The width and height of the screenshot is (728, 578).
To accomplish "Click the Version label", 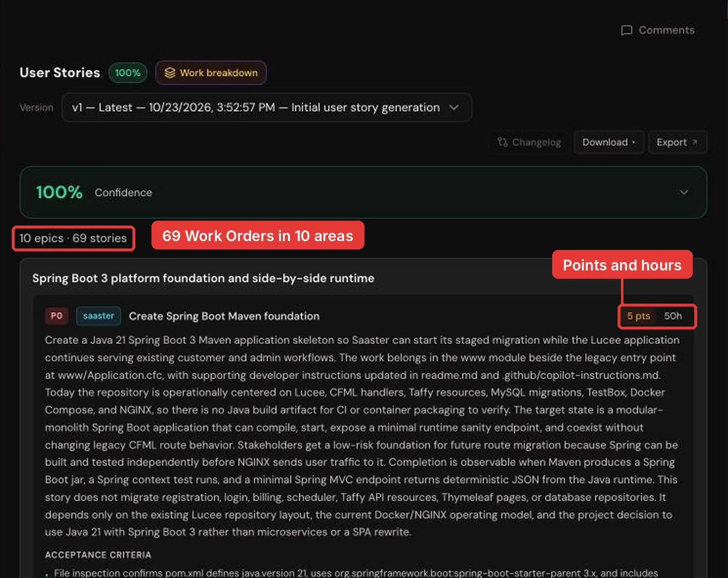I will (37, 107).
